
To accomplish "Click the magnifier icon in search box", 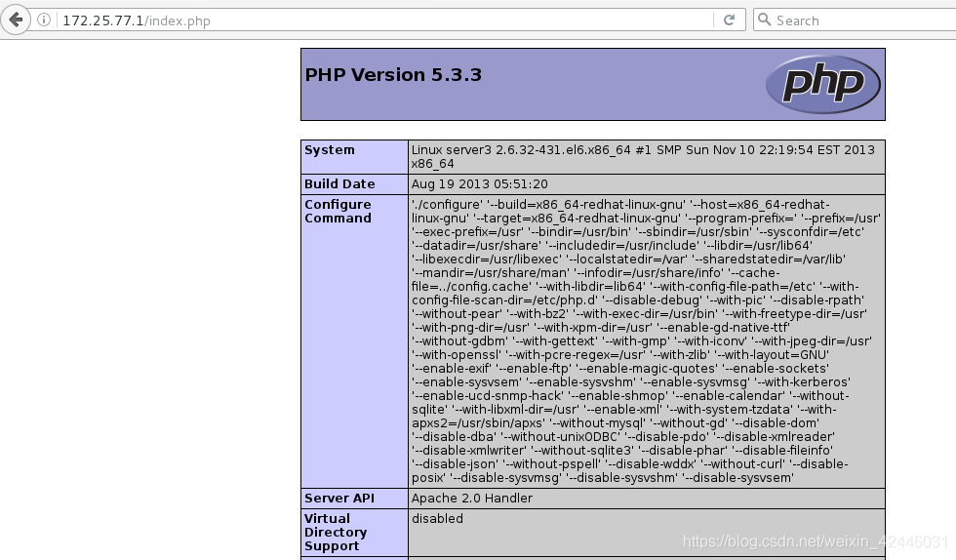I will tap(764, 20).
